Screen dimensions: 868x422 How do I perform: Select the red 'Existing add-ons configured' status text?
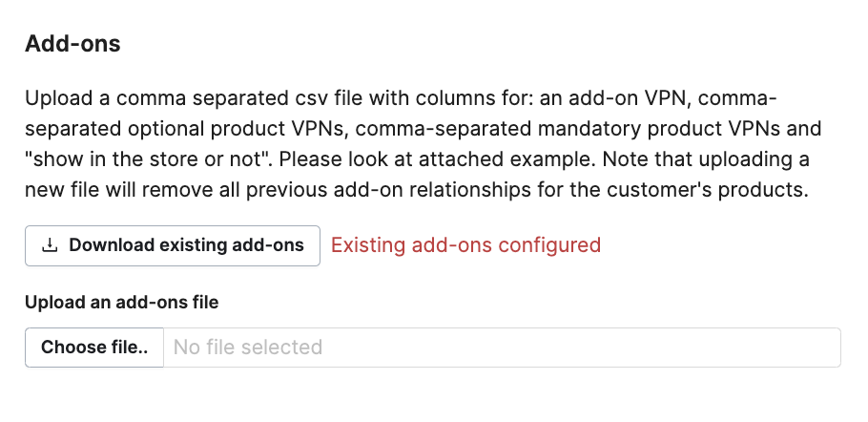pos(465,244)
